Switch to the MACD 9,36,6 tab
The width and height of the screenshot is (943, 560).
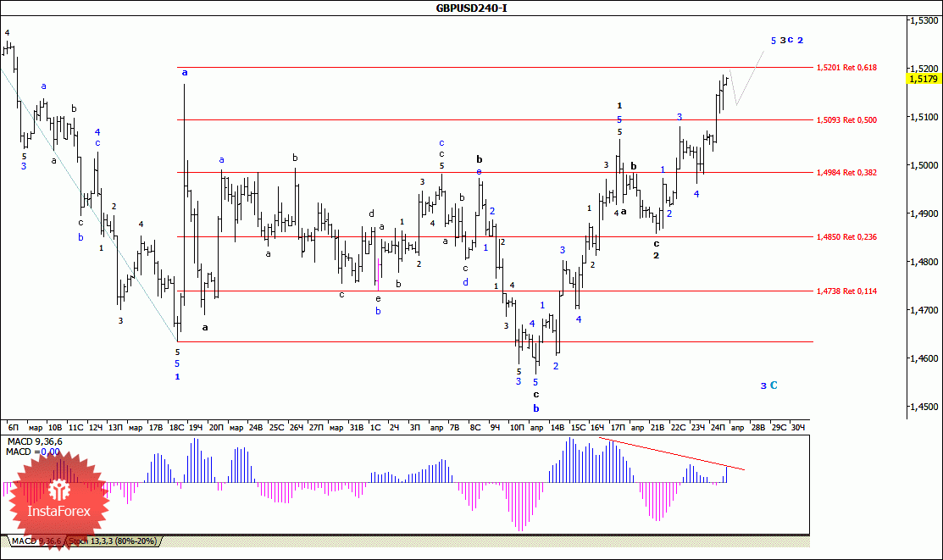[x=36, y=541]
